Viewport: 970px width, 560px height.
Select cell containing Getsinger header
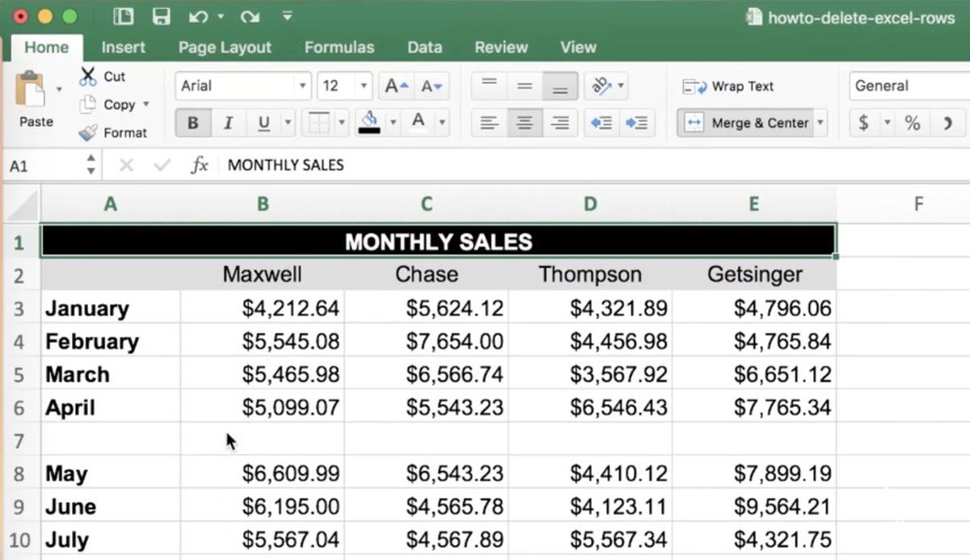point(754,275)
